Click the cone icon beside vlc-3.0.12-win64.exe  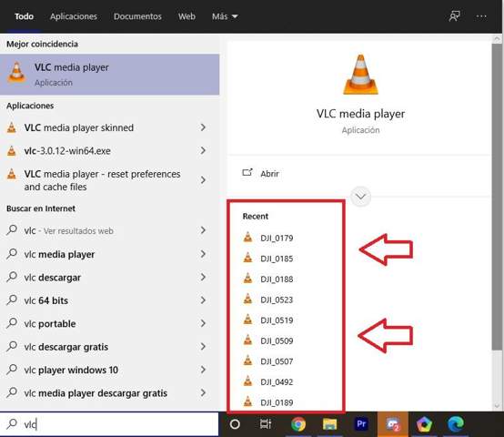12,151
